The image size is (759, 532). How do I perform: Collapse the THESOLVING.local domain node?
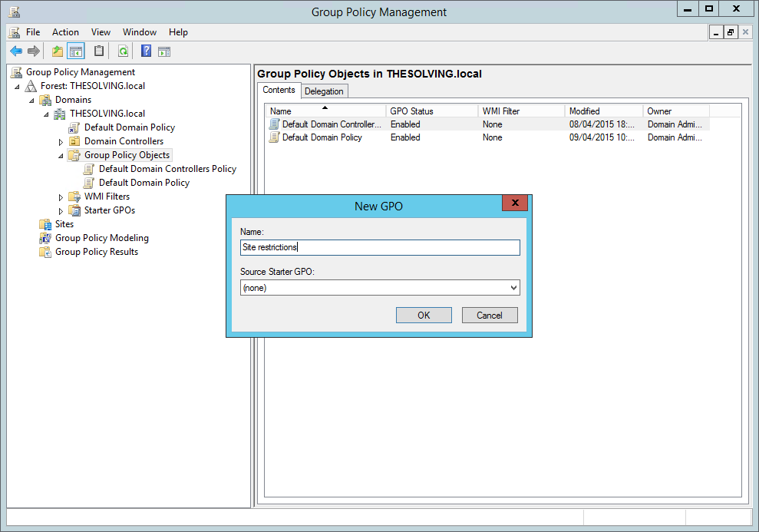pos(46,114)
